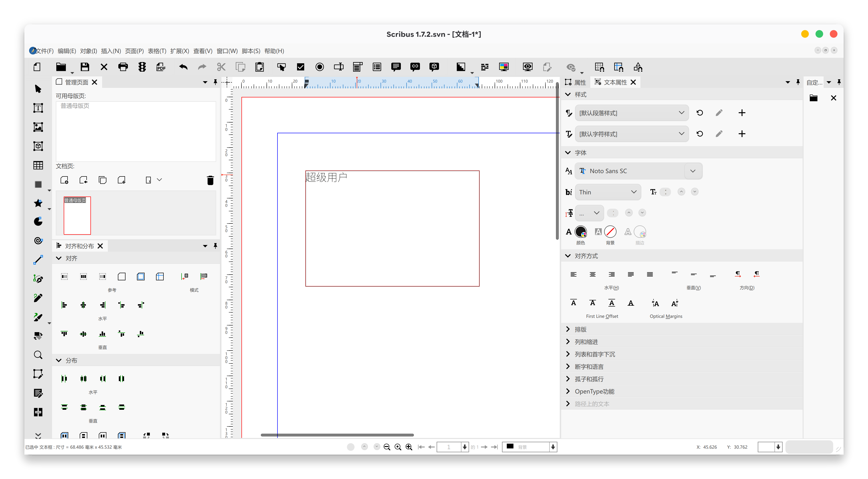
Task: Click the Print toolbar icon
Action: (x=123, y=67)
